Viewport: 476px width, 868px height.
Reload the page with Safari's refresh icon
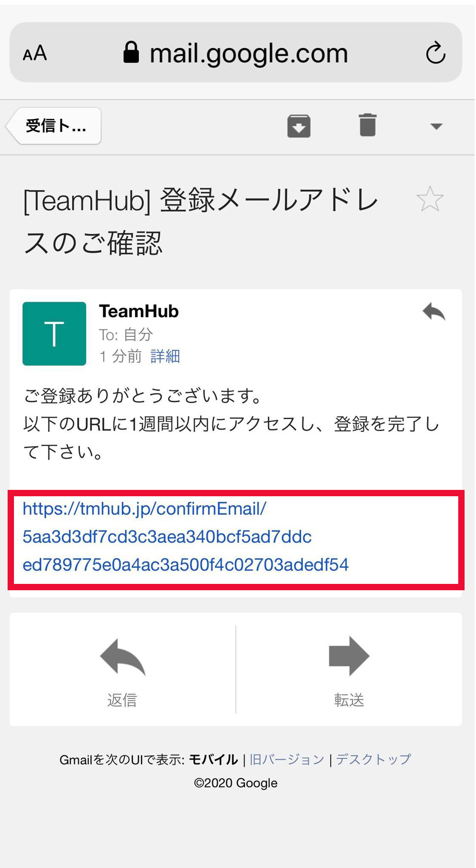(x=435, y=53)
